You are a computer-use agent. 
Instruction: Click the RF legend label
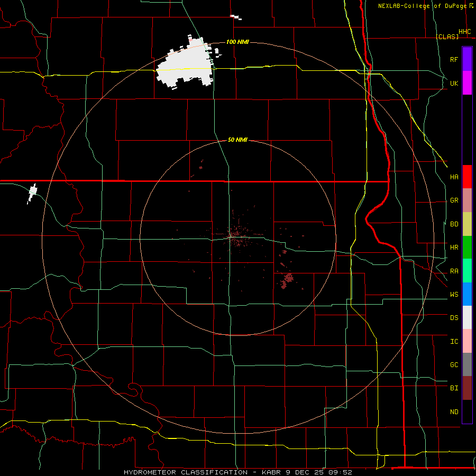tap(454, 59)
